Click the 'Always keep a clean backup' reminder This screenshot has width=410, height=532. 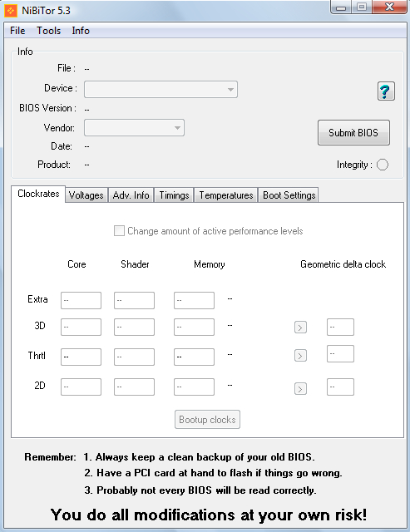200,457
